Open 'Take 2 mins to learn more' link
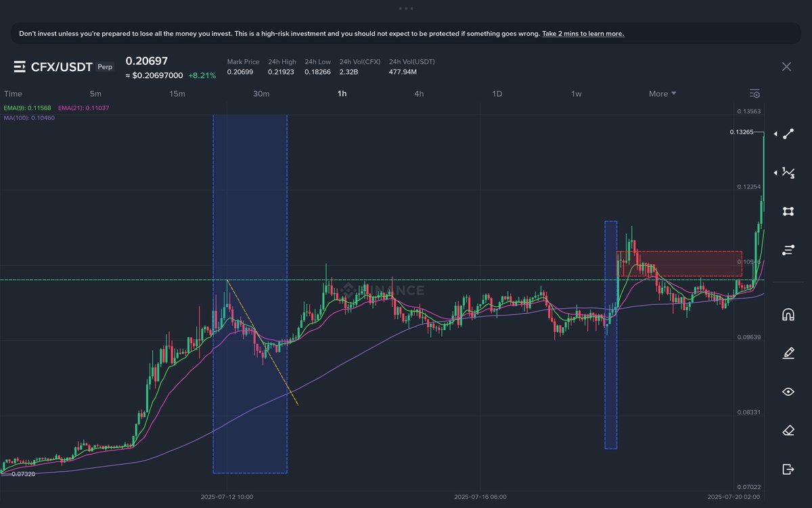The image size is (812, 508). click(x=583, y=33)
